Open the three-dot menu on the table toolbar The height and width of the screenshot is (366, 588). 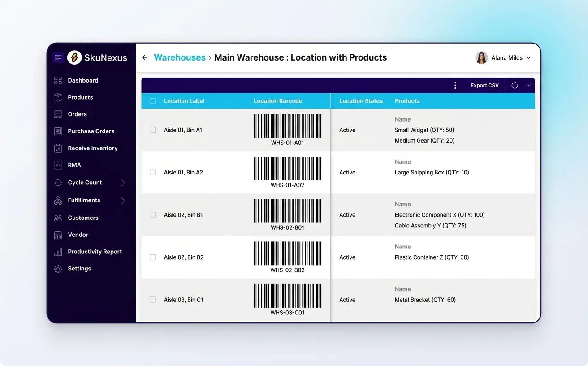point(455,85)
